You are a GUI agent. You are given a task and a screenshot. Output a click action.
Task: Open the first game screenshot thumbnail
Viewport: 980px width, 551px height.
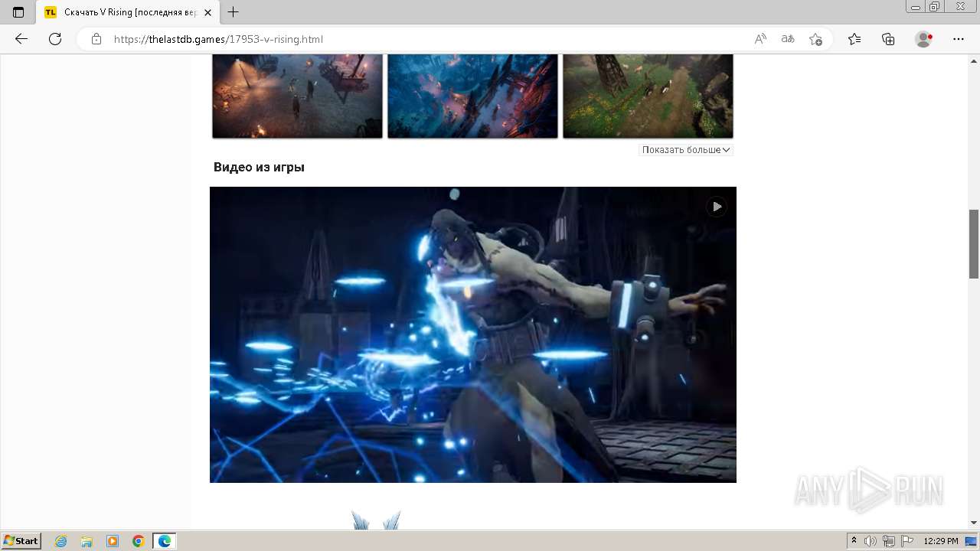click(x=297, y=96)
